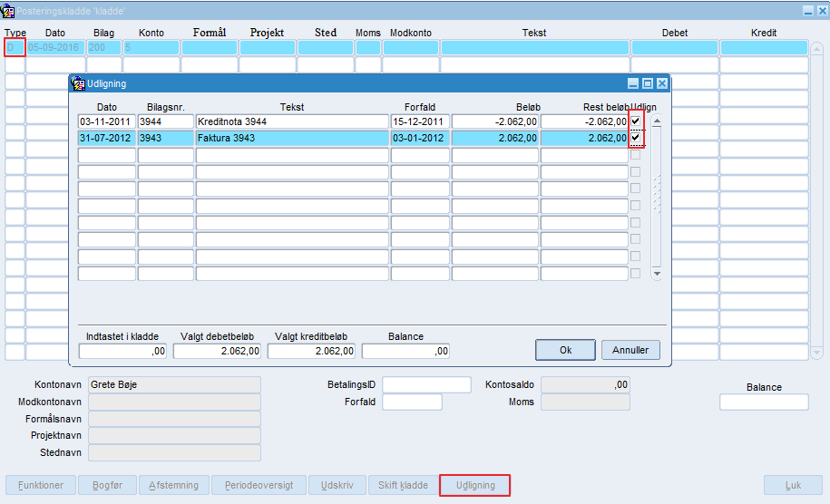Click the Formålsnavn field
The width and height of the screenshot is (830, 504).
click(x=174, y=419)
